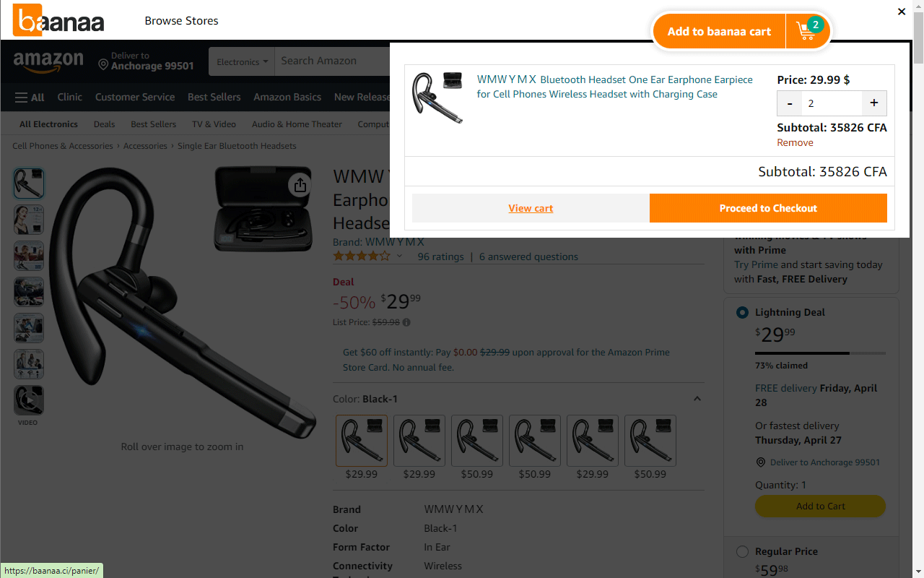
Task: Open the Electronics search category dropdown
Action: (242, 62)
